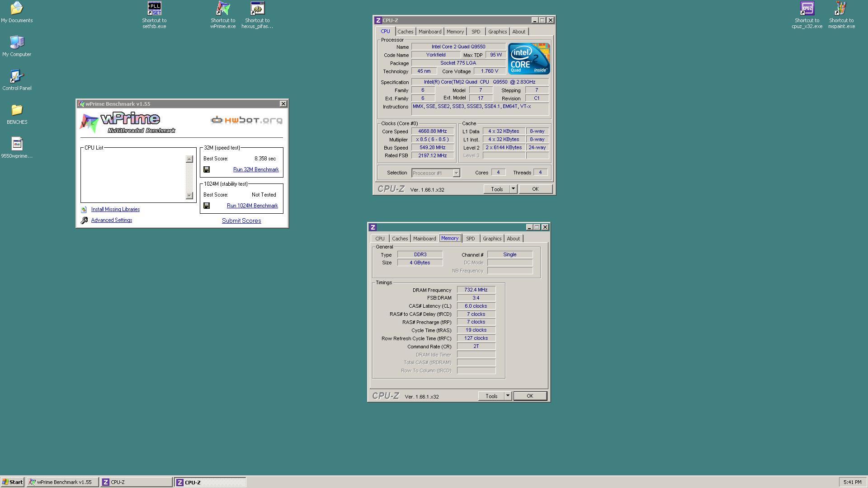
Task: Select Graphics tab in lower CPU-Z window
Action: pos(492,239)
